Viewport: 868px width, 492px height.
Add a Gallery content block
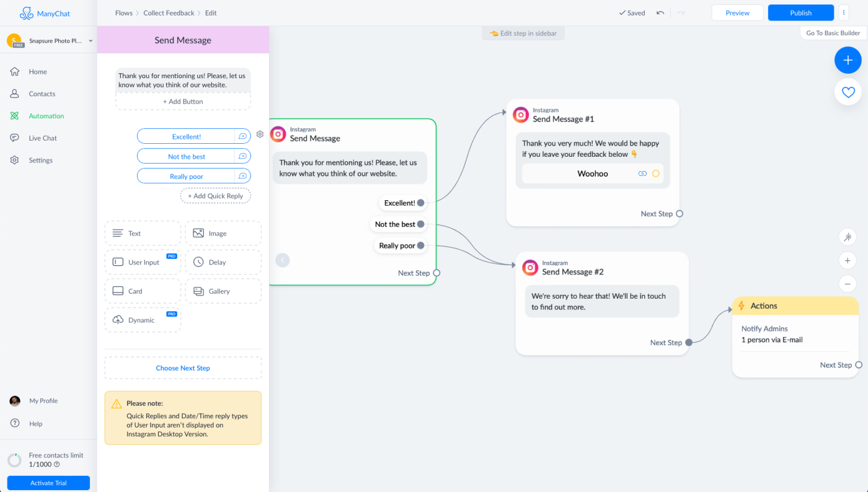(223, 291)
